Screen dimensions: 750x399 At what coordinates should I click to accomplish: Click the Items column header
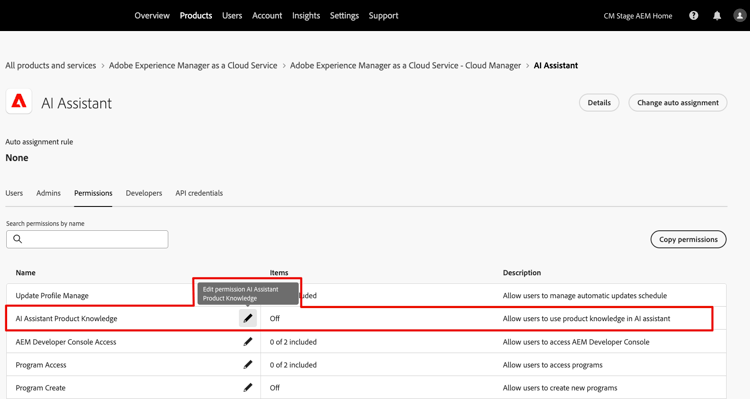tap(279, 273)
